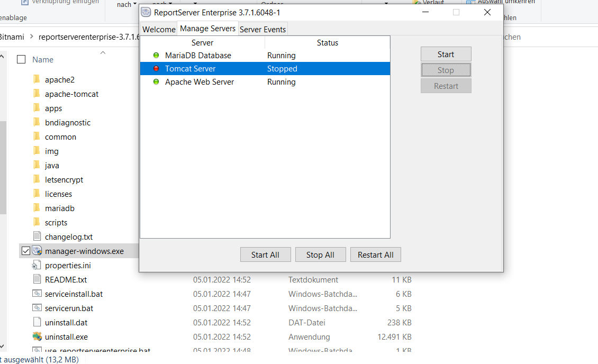
Task: Open the 'nach' dropdown in Explorer ribbon
Action: pos(126,4)
